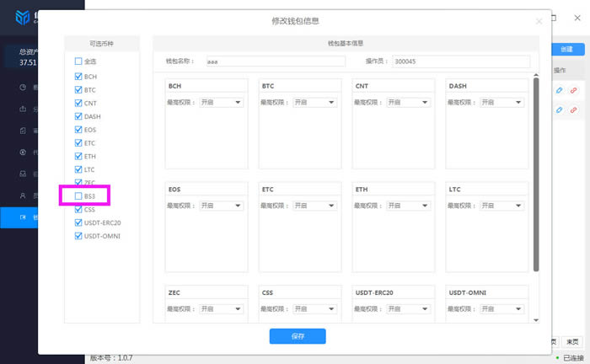Open the pie-chart overview item in sidebar
This screenshot has width=590, height=364.
[x=23, y=88]
